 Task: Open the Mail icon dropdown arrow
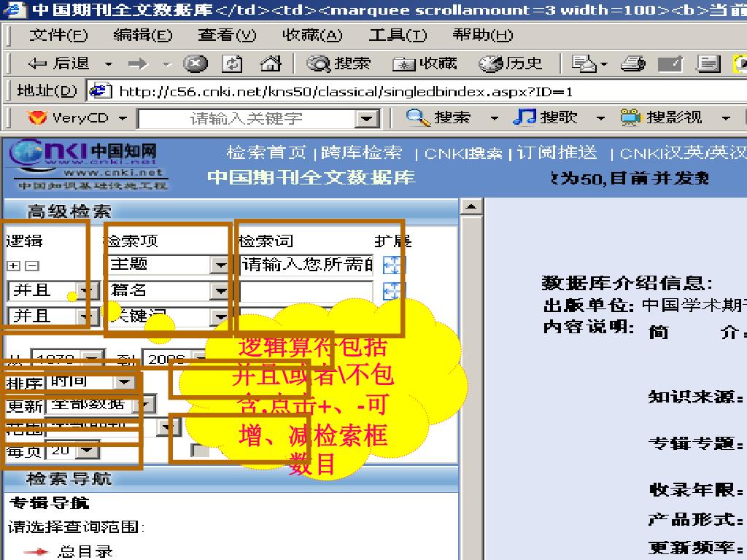(x=604, y=64)
